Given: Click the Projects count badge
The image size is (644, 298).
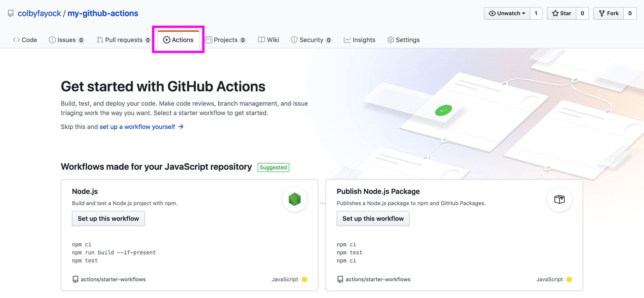Looking at the screenshot, I should click(x=243, y=40).
